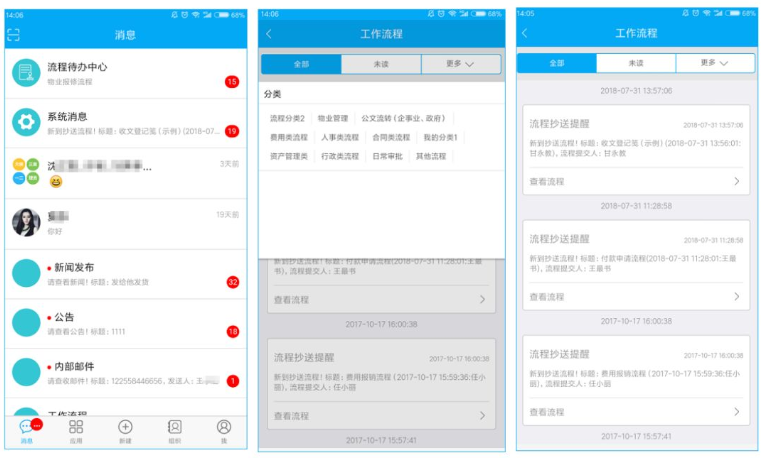Switch to the 未读 tab above the 分类 panel
The image size is (767, 458).
click(381, 64)
